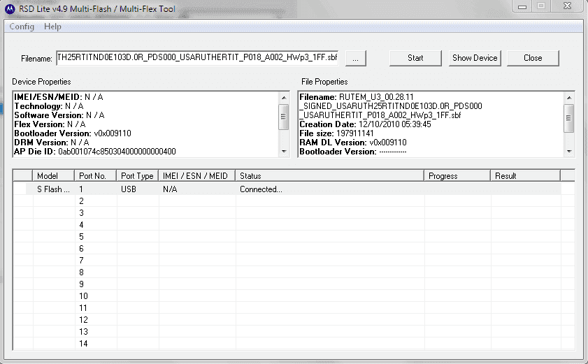The height and width of the screenshot is (364, 588).
Task: Sort by the Model column header
Action: pyautogui.click(x=54, y=176)
